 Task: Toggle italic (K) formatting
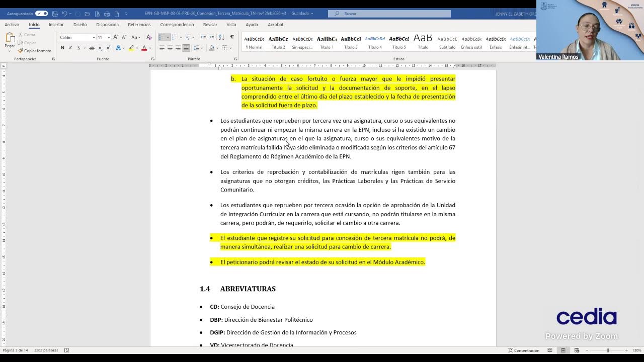[x=70, y=48]
